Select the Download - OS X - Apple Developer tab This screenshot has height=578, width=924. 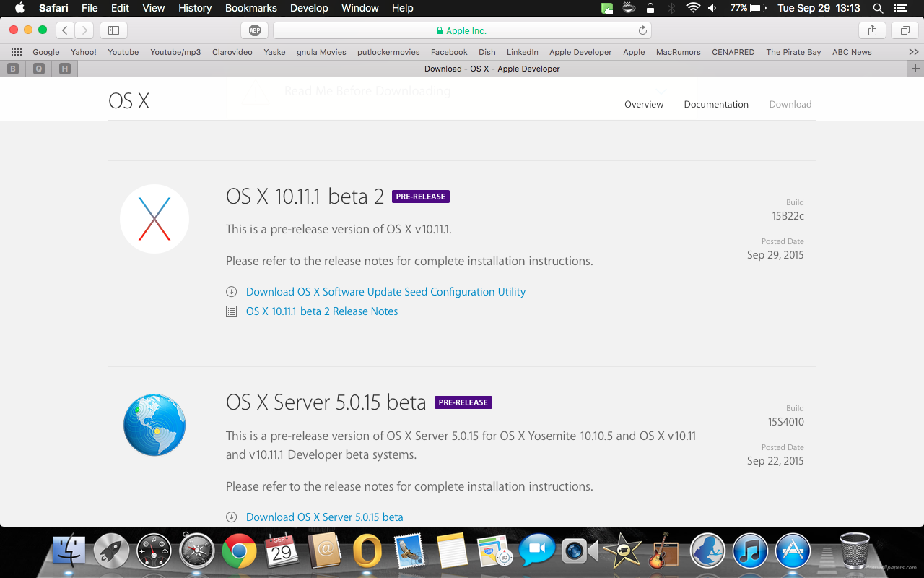492,69
